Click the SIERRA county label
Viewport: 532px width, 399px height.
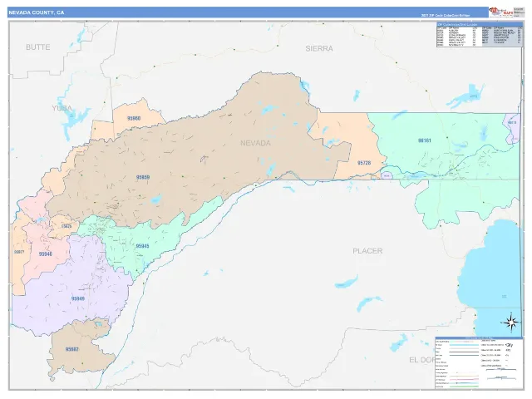click(x=319, y=48)
